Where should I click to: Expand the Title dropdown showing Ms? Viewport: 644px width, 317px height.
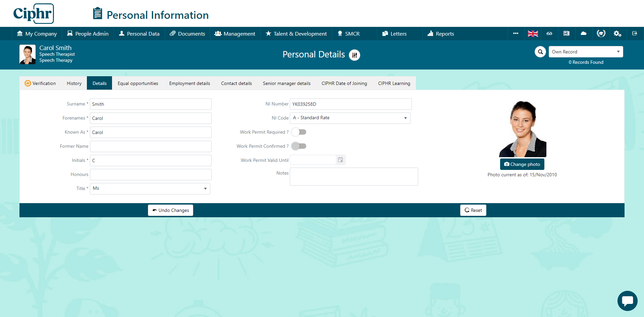click(205, 188)
